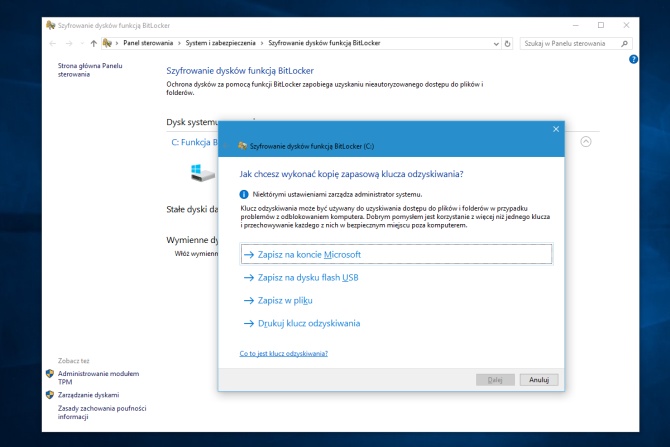Go to 'System i zabezpieczenia' breadcrumb
670x447 pixels.
pos(218,44)
